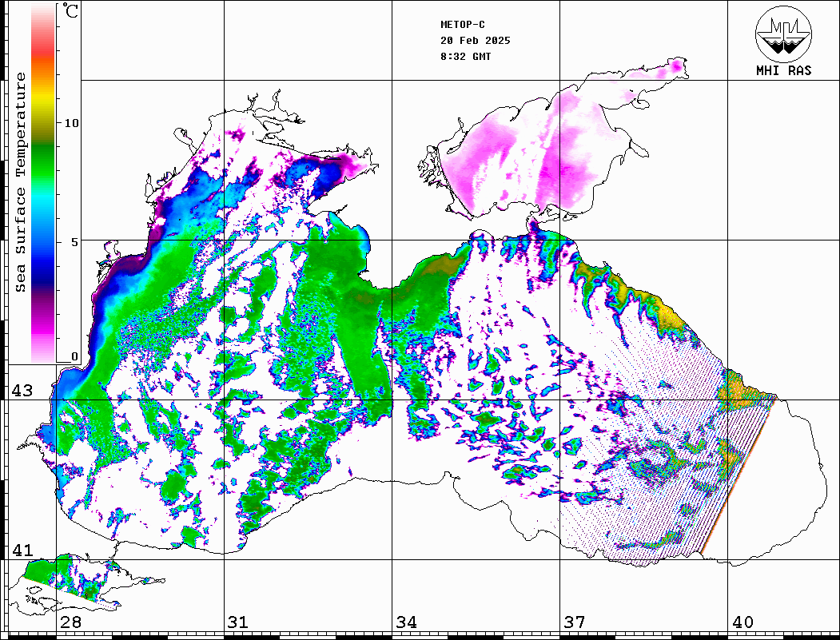Click longitude label '34'

(x=406, y=622)
